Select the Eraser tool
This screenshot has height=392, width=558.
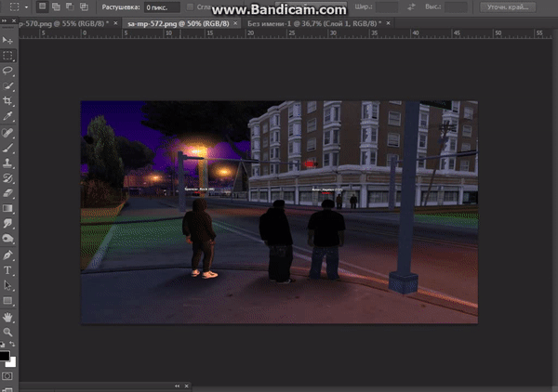tap(7, 193)
